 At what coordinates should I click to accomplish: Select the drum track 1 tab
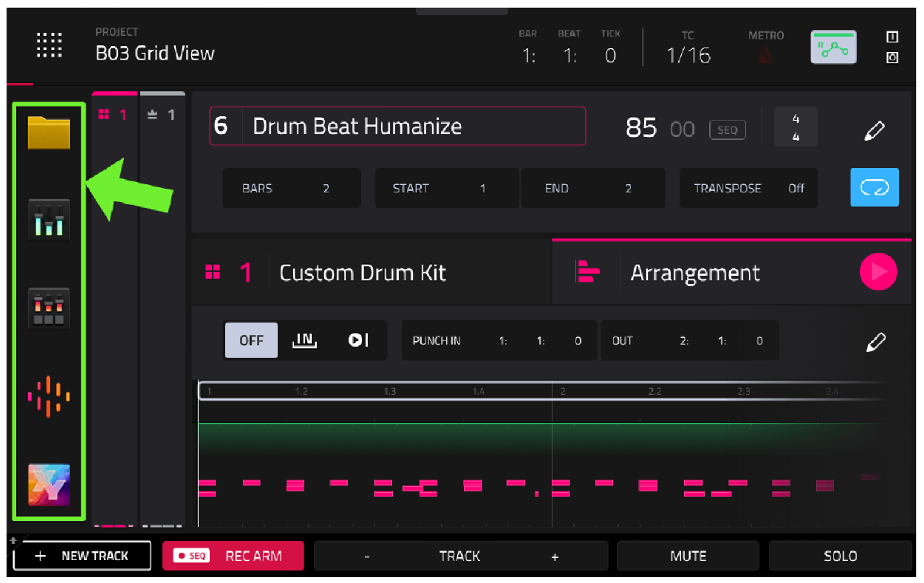pos(114,114)
